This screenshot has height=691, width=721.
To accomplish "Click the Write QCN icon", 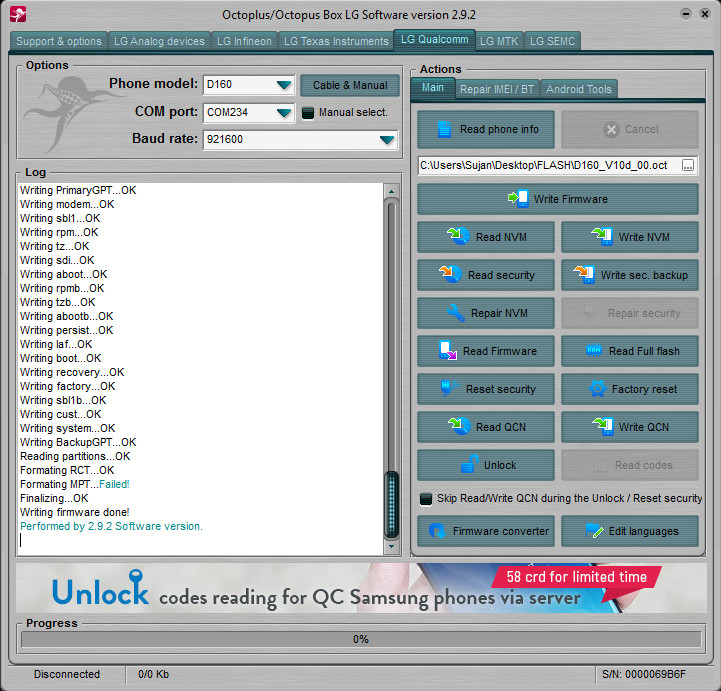I will 602,426.
